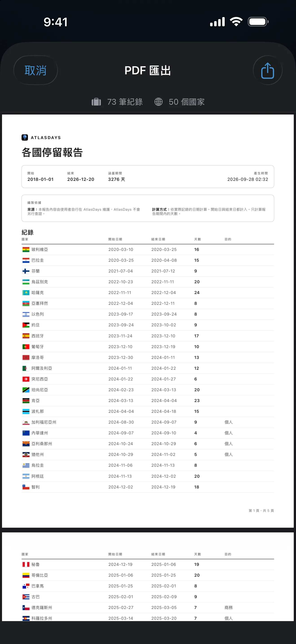Cancel the PDF export with 取消
This screenshot has height=644, width=296.
pos(35,70)
